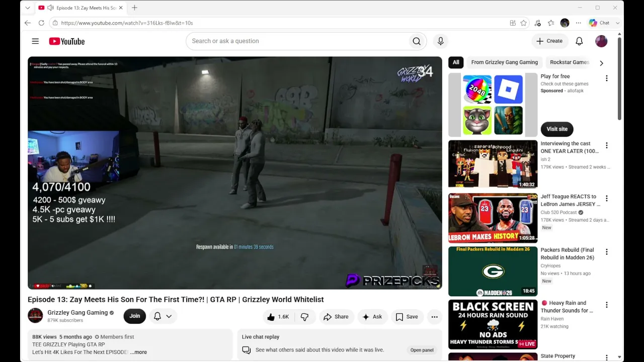Click the YouTube search input field
The width and height of the screenshot is (644, 362).
(x=297, y=41)
